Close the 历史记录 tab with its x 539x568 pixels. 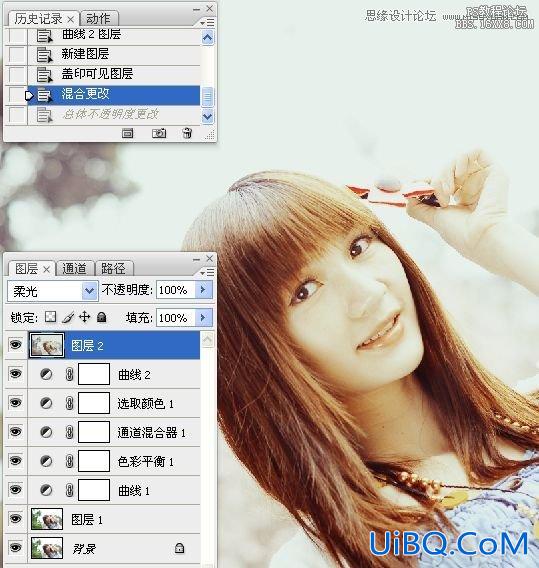(x=71, y=19)
